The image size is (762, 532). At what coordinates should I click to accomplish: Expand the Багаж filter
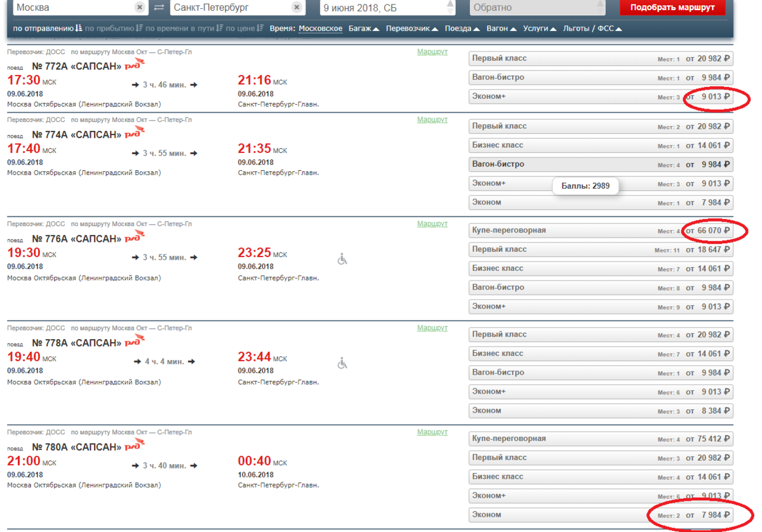tap(364, 29)
